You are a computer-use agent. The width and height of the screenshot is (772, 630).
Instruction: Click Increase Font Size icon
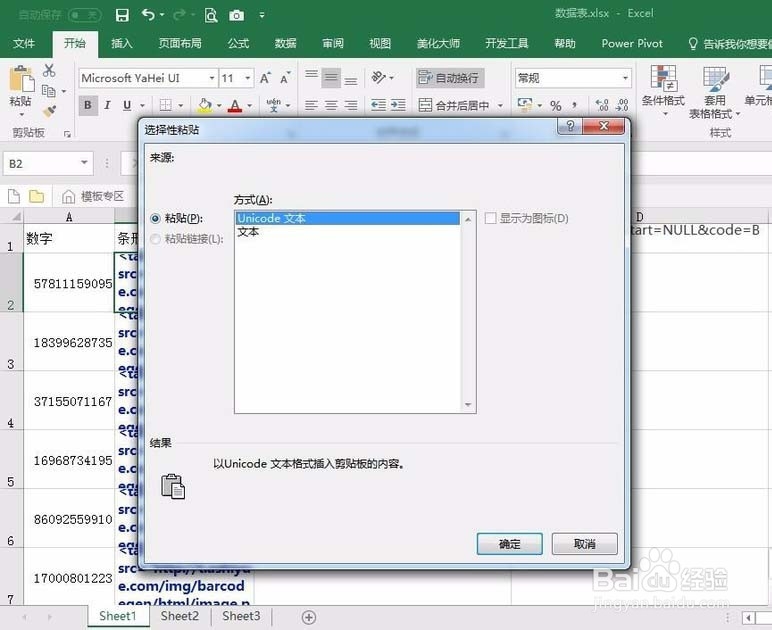[265, 78]
